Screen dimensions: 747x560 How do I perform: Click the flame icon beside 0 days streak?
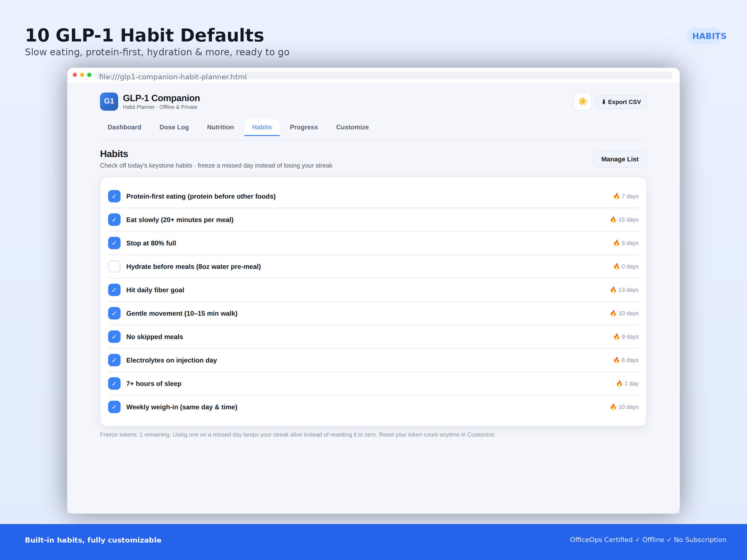pos(616,266)
